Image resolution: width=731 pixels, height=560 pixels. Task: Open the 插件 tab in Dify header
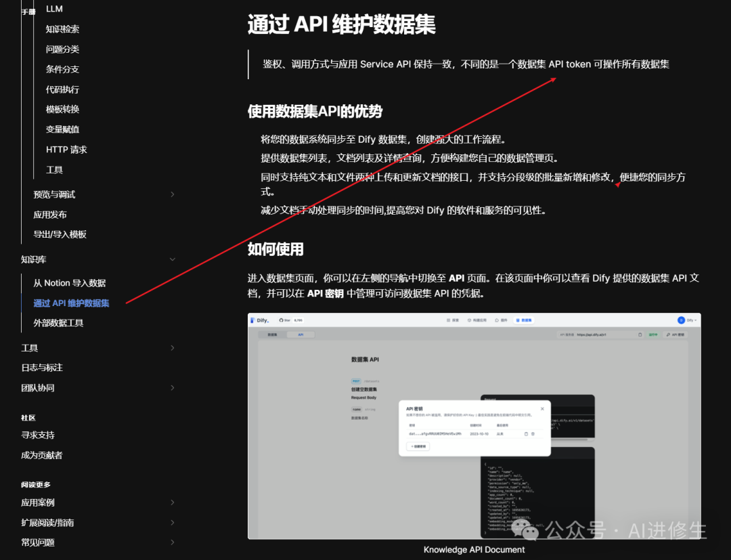tap(501, 320)
